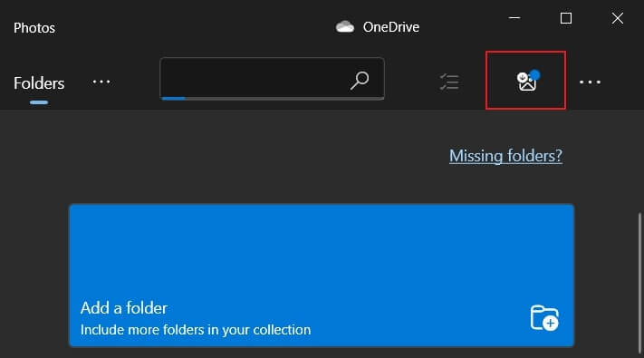The height and width of the screenshot is (358, 644).
Task: Click the Import photos icon
Action: (x=527, y=81)
